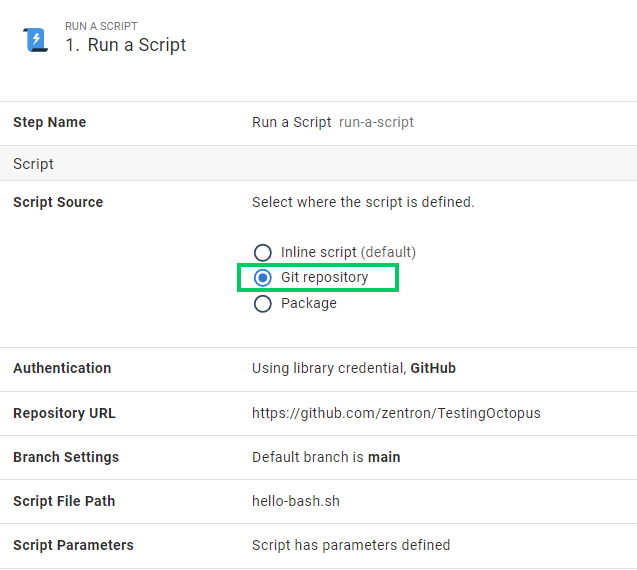Click the 'hello-bash.sh' file path value
The width and height of the screenshot is (637, 570).
click(296, 501)
